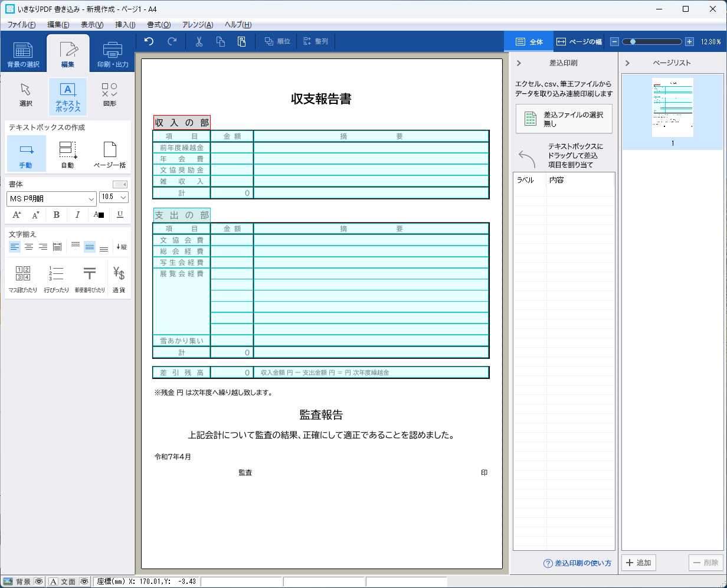The height and width of the screenshot is (588, 727).
Task: Open the ファイル(F) menu
Action: [x=22, y=25]
